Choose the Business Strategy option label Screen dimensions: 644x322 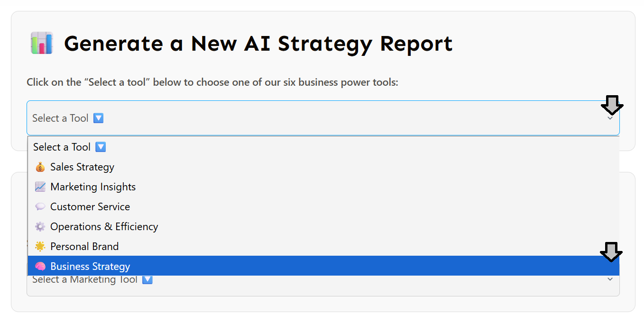[90, 267]
